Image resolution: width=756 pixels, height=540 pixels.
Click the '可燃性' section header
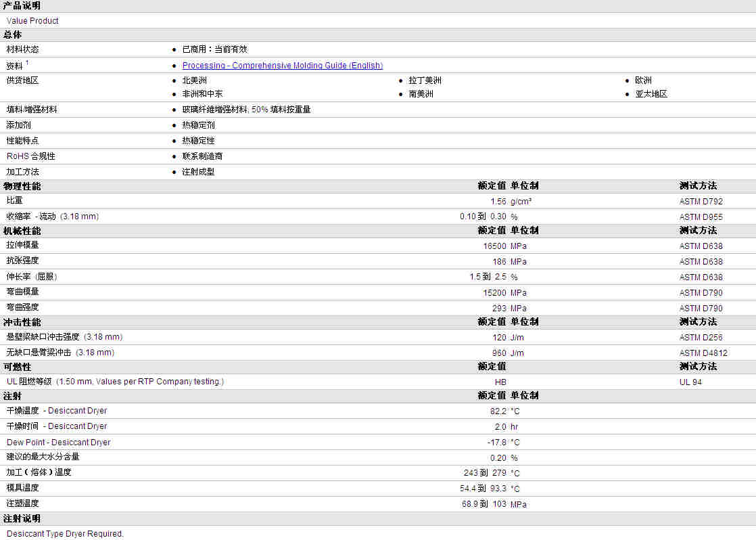coord(18,367)
